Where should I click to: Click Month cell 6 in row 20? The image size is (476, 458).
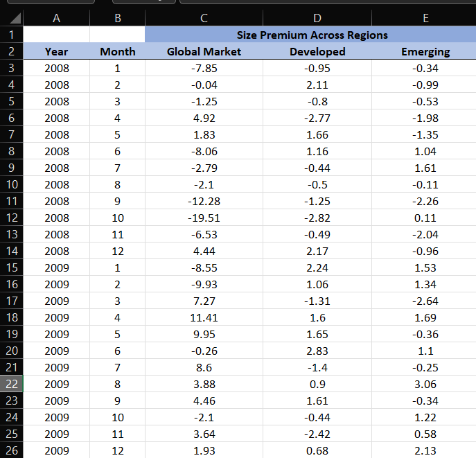118,351
